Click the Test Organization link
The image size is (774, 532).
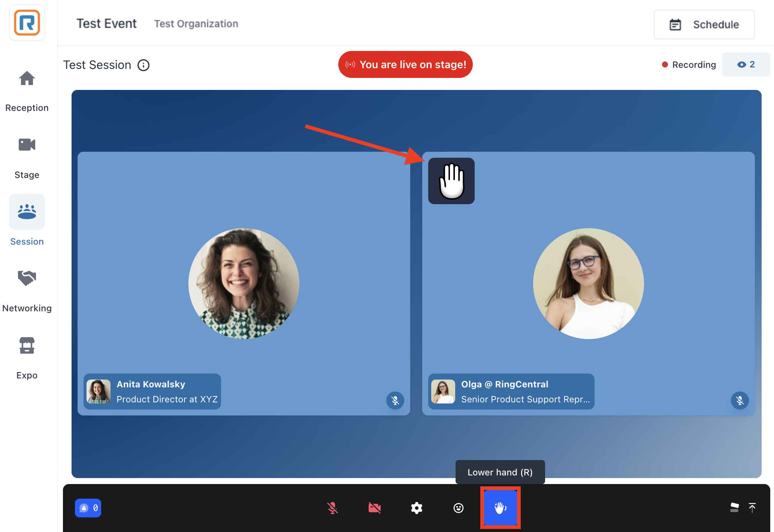click(x=196, y=24)
